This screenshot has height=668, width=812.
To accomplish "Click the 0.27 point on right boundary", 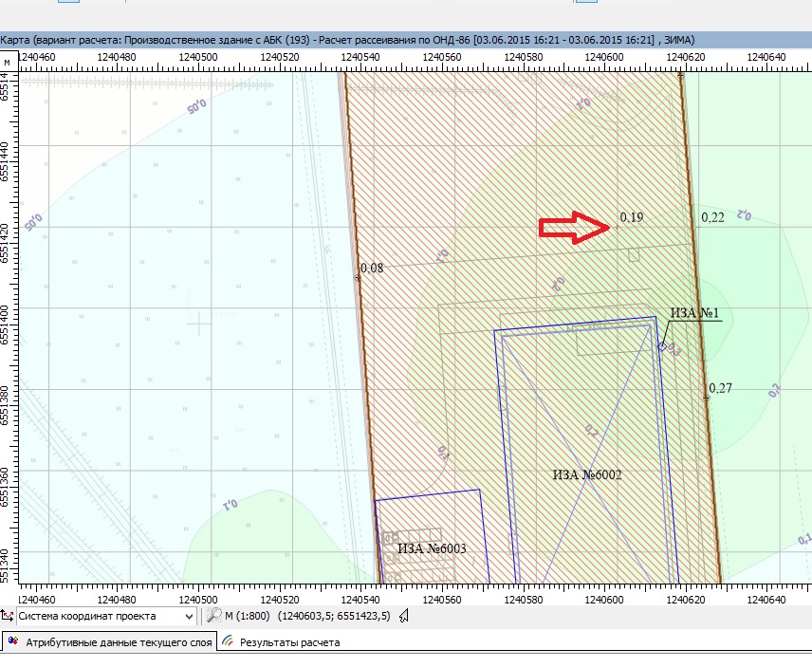I will (x=720, y=389).
